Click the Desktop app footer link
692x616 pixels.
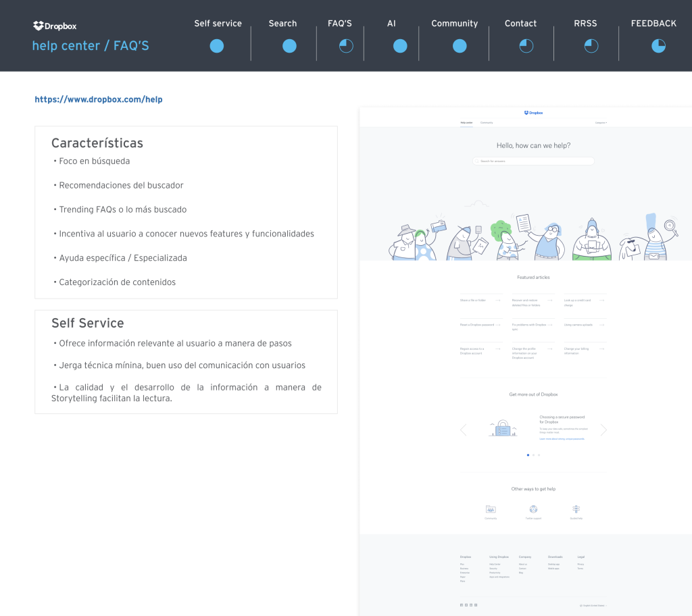554,565
